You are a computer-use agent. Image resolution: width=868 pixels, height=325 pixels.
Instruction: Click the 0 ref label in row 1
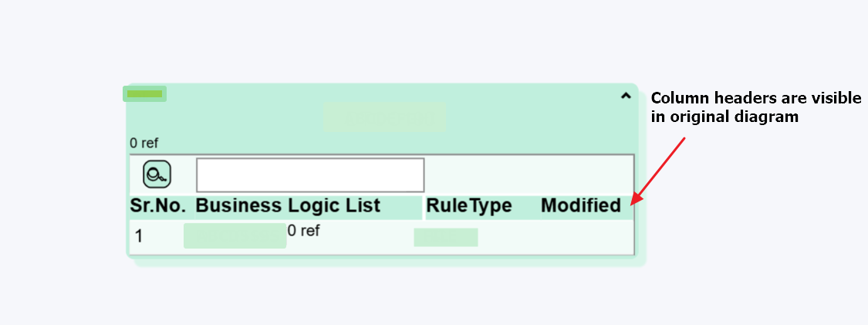click(x=303, y=231)
